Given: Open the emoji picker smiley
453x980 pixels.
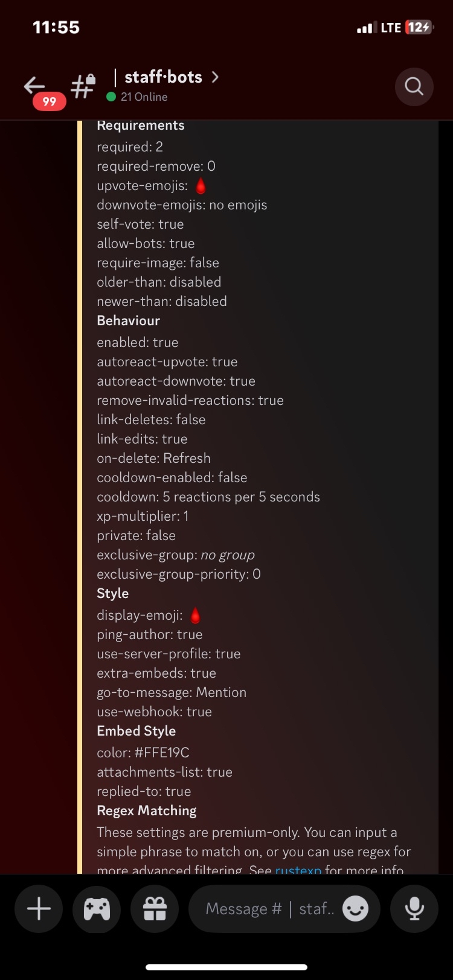Looking at the screenshot, I should pyautogui.click(x=355, y=909).
